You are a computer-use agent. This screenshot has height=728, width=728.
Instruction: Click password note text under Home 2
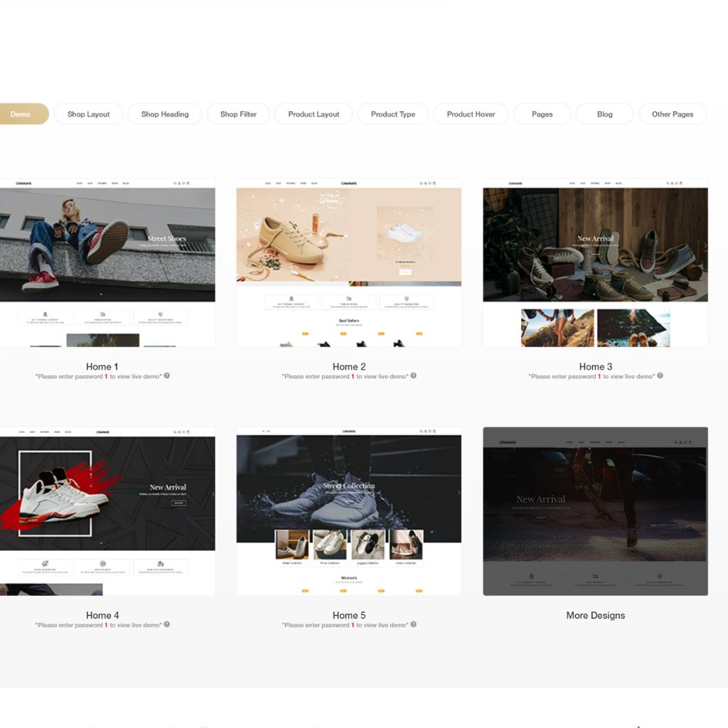coord(345,377)
